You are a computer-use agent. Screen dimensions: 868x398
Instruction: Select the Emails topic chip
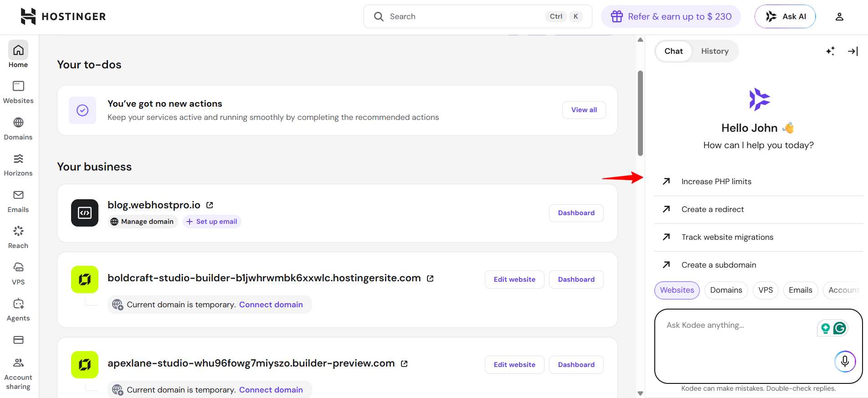[801, 290]
